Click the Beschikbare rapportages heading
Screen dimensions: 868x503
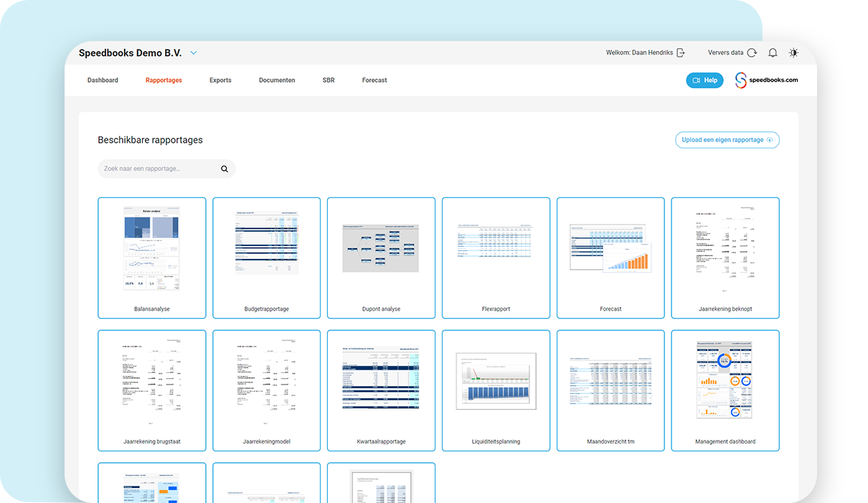click(x=151, y=140)
